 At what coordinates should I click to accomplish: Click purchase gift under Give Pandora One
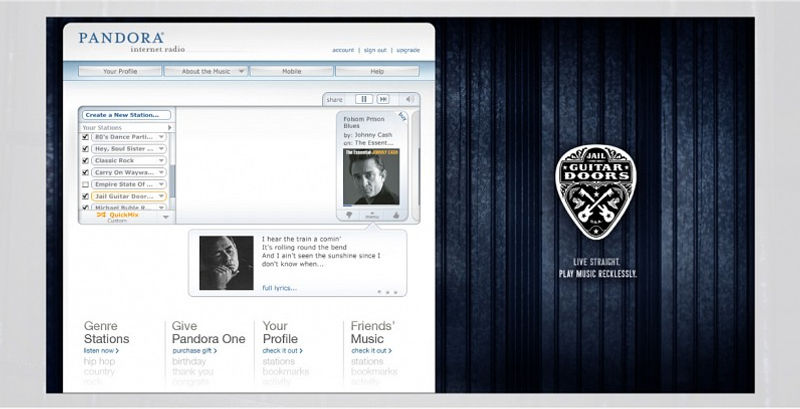coord(194,351)
